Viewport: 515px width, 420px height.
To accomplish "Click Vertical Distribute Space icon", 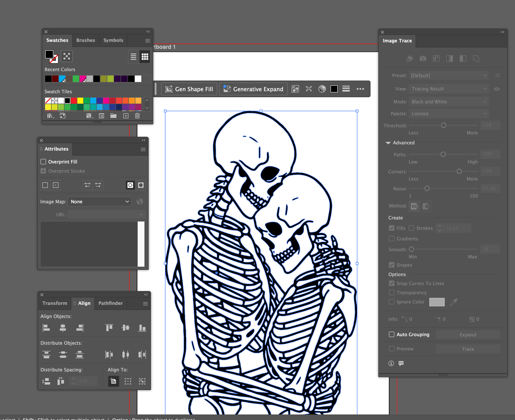I will click(46, 381).
